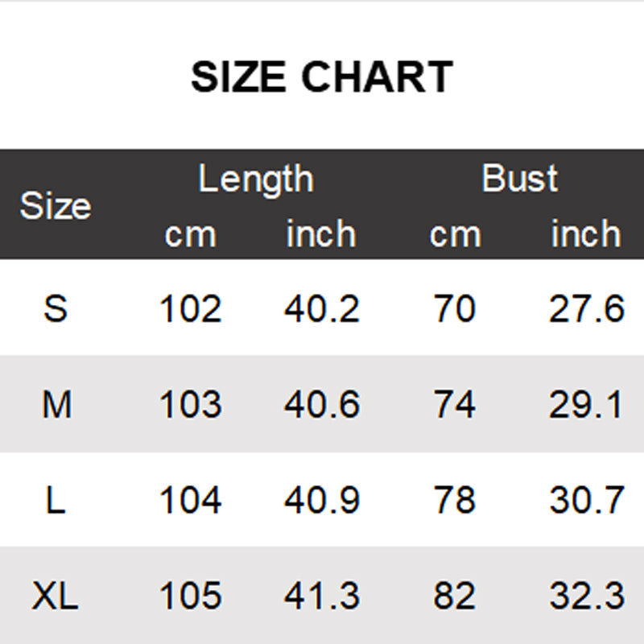Select the S size row label
644x644 pixels.
pyautogui.click(x=55, y=308)
